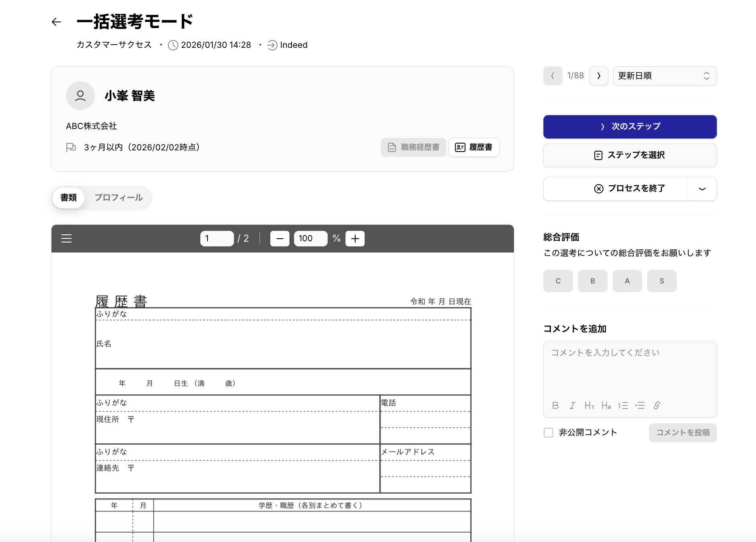The width and height of the screenshot is (756, 542).
Task: Select rating S for overall evaluation
Action: click(661, 281)
